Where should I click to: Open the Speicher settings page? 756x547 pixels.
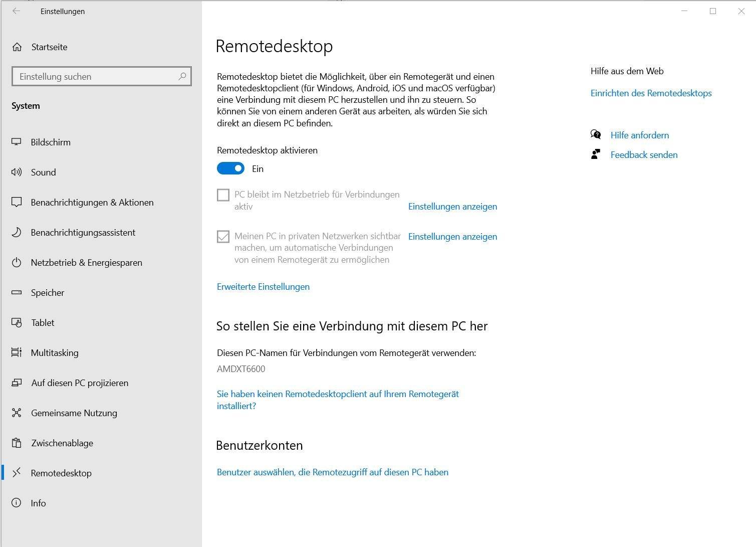[48, 293]
